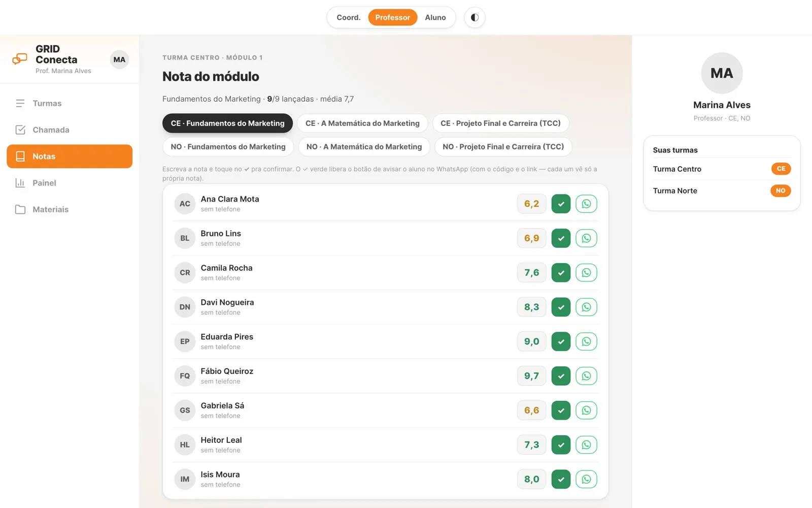Image resolution: width=812 pixels, height=508 pixels.
Task: Send WhatsApp notice to Davi Nogueira
Action: 586,307
